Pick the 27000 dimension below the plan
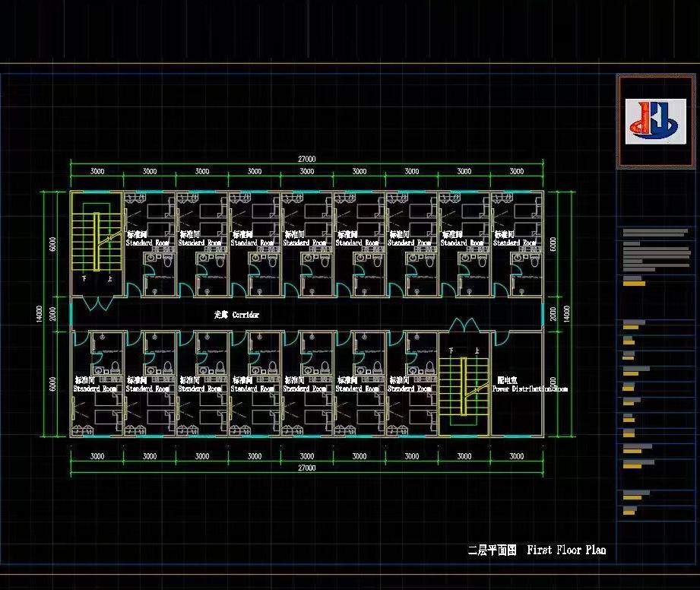This screenshot has height=590, width=700. (307, 468)
